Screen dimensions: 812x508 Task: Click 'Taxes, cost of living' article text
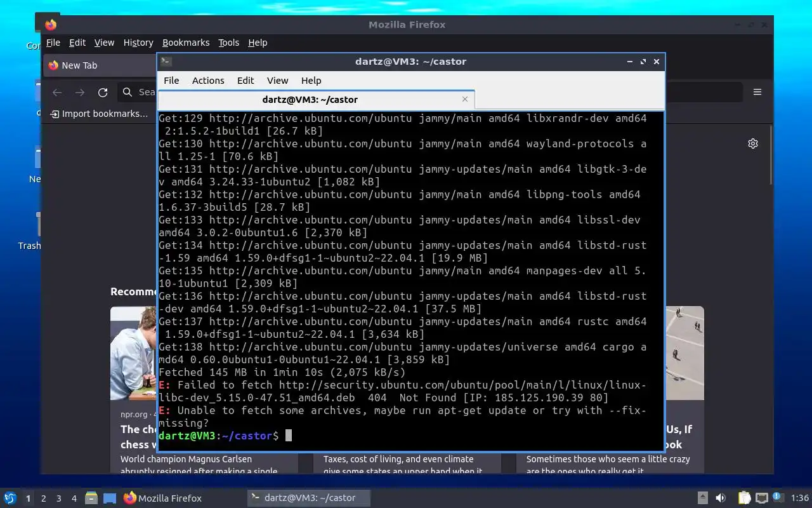398,459
